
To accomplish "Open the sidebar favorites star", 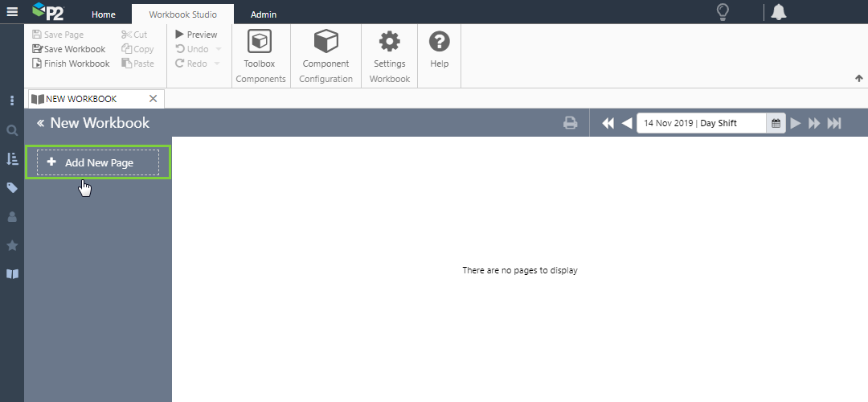I will point(12,245).
